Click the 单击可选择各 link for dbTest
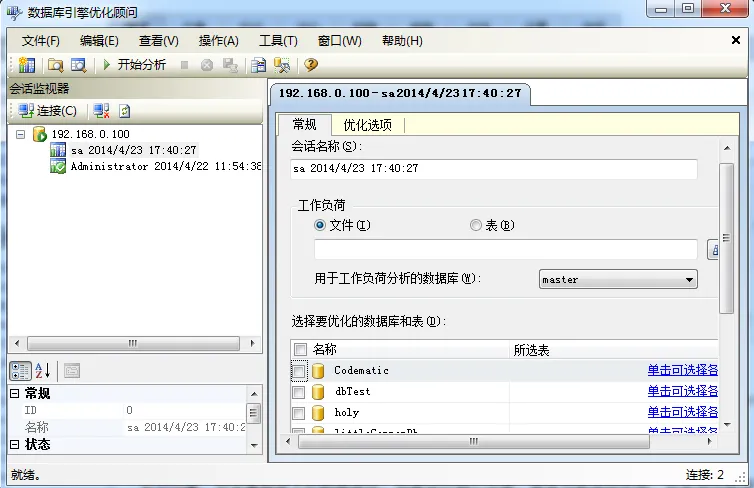The width and height of the screenshot is (754, 488). coord(682,391)
